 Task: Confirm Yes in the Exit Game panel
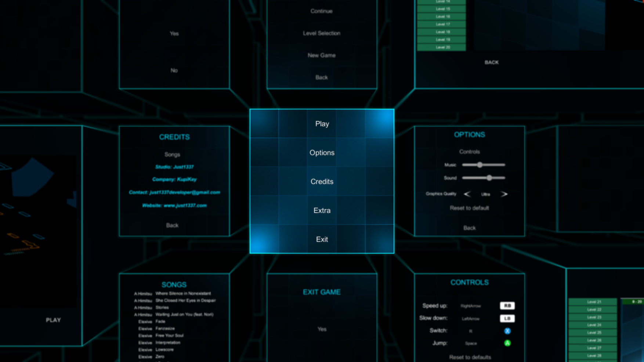[x=322, y=329]
